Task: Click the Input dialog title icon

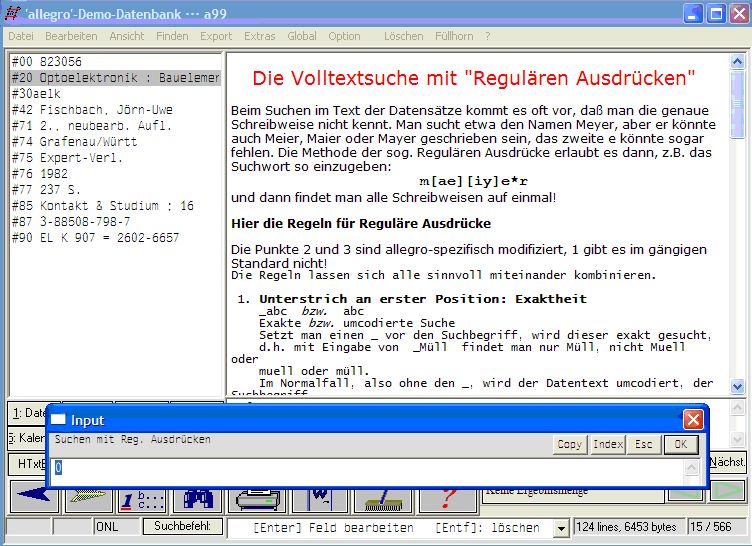Action: coord(58,420)
